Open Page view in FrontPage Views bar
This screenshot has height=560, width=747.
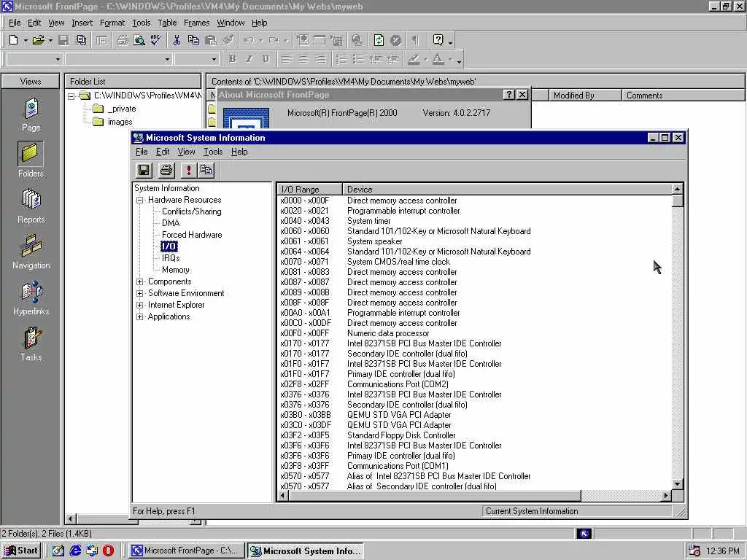click(31, 114)
